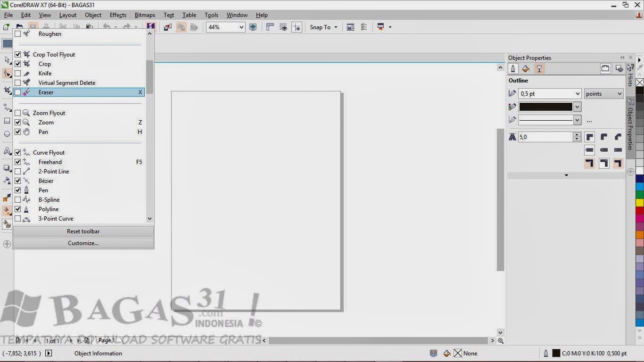Select the extended square line cap icon
Image resolution: width=644 pixels, height=362 pixels.
(618, 150)
